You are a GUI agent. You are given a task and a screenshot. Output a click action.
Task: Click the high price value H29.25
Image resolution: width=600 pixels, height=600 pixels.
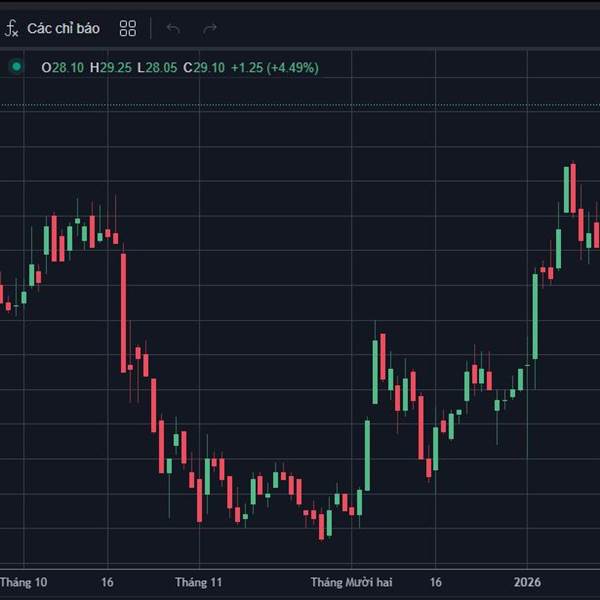coord(110,68)
